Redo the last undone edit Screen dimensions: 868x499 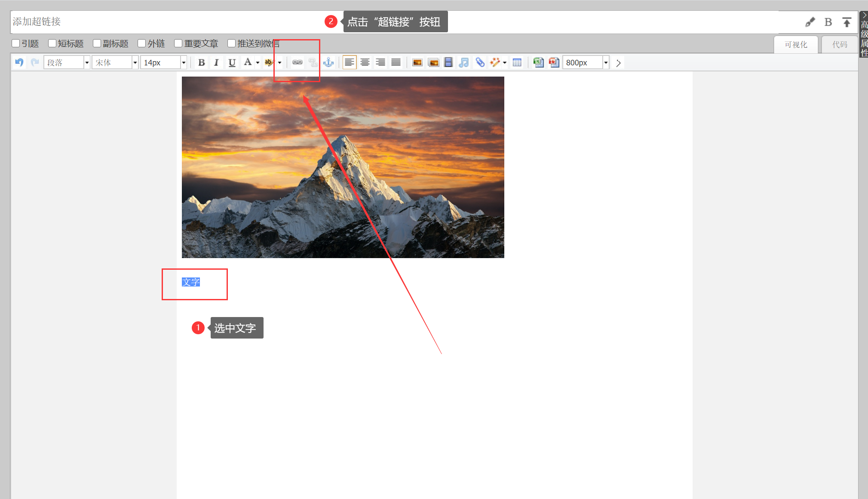tap(35, 62)
